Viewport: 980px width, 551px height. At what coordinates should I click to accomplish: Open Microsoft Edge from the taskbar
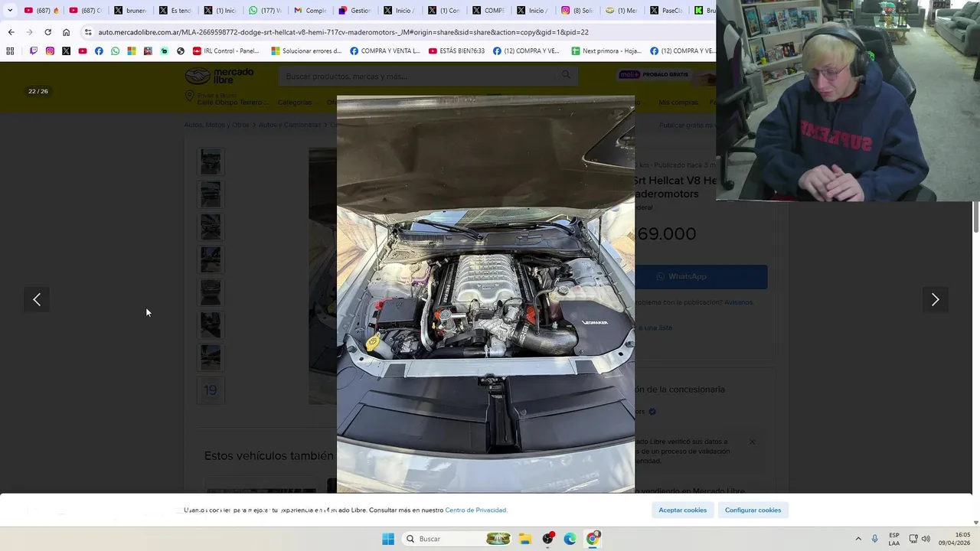570,539
